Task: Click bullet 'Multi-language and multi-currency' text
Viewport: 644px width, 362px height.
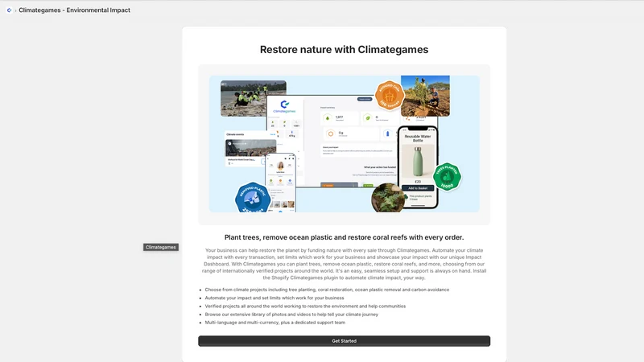Action: [275, 323]
